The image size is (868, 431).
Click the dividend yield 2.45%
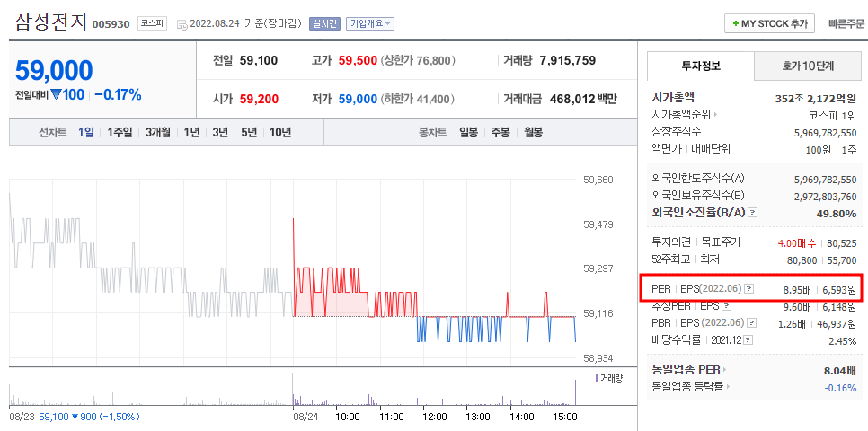pos(843,341)
